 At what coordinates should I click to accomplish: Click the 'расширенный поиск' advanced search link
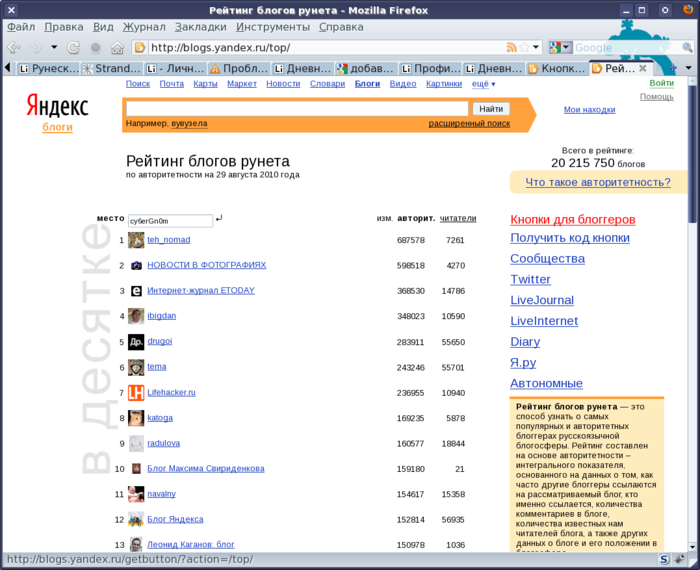point(469,124)
